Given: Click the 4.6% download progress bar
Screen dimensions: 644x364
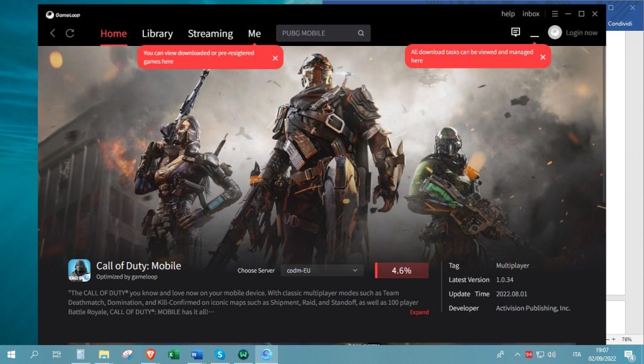Looking at the screenshot, I should point(401,270).
